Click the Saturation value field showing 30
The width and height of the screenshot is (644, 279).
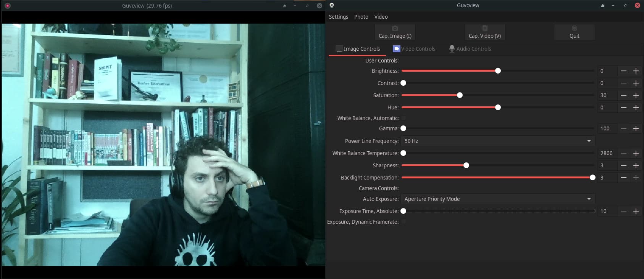[607, 95]
